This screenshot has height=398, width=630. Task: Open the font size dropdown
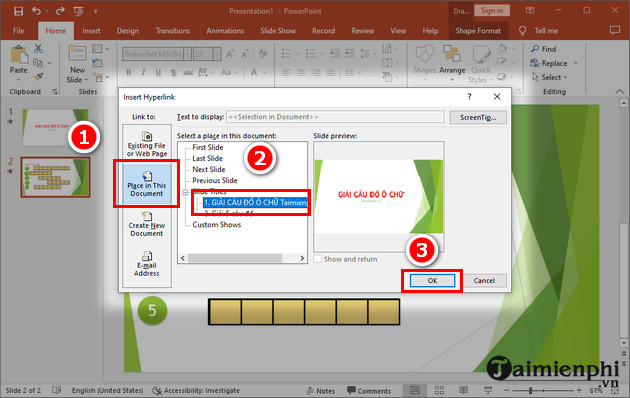(217, 54)
